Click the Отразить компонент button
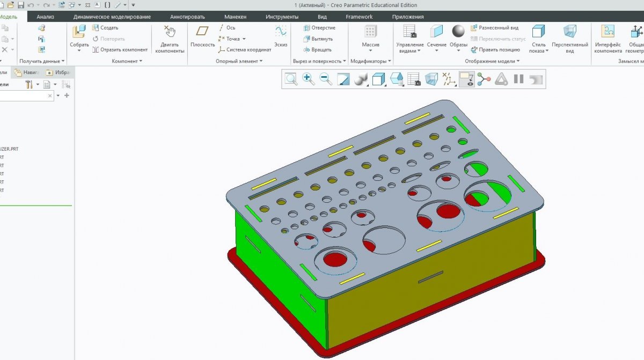The image size is (644, 360). (119, 50)
